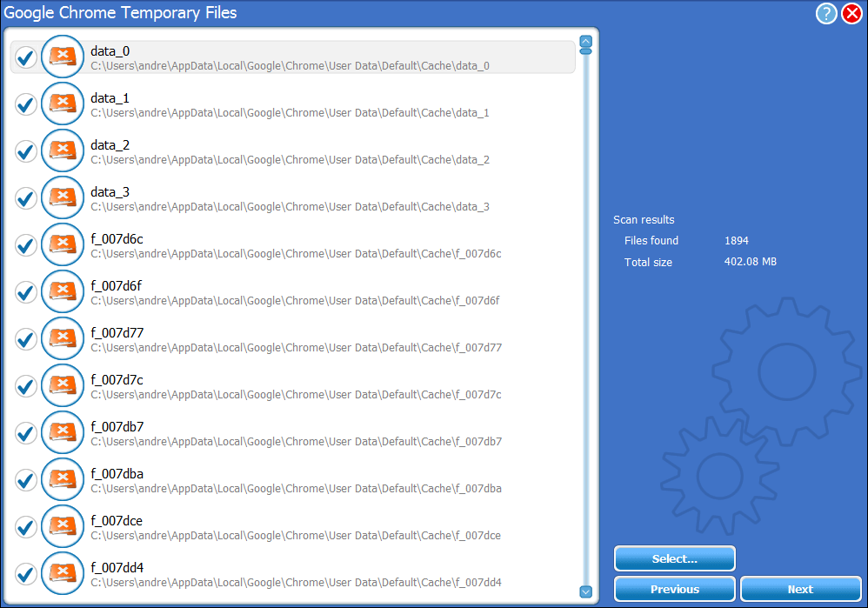Click the path ending in Cache\data_3
Image resolution: width=868 pixels, height=608 pixels.
click(x=290, y=207)
